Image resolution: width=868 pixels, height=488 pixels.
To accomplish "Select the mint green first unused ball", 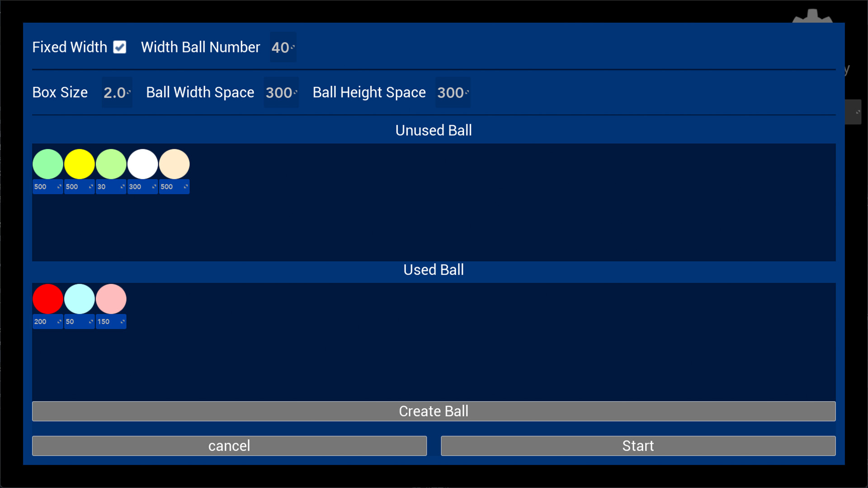I will click(48, 164).
